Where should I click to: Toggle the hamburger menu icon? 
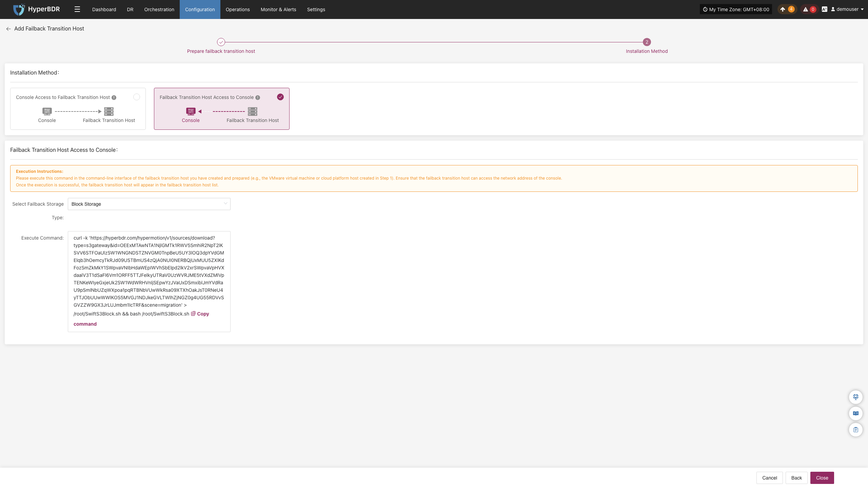[77, 9]
